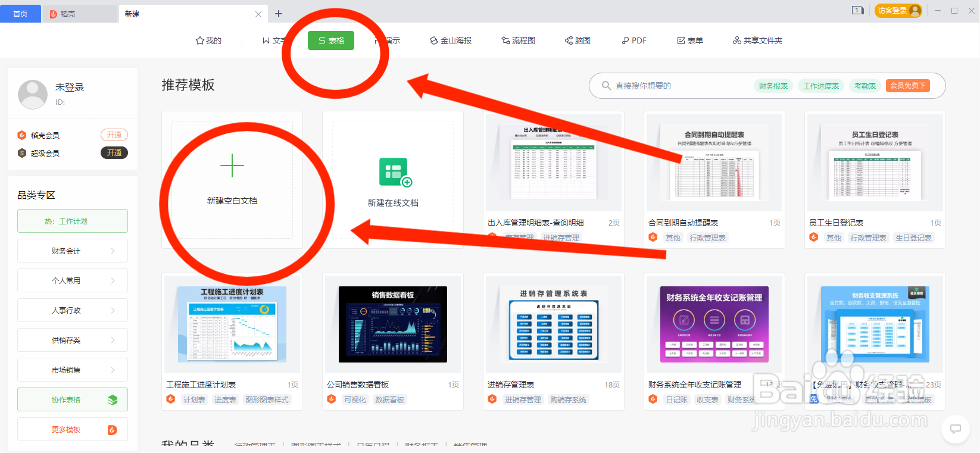Click 日记账 tag
This screenshot has width=980, height=453.
pos(677,399)
